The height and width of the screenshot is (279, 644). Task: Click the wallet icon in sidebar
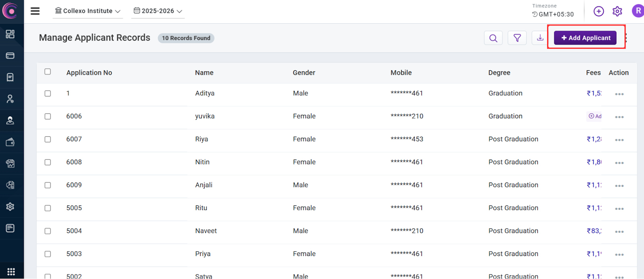click(10, 142)
